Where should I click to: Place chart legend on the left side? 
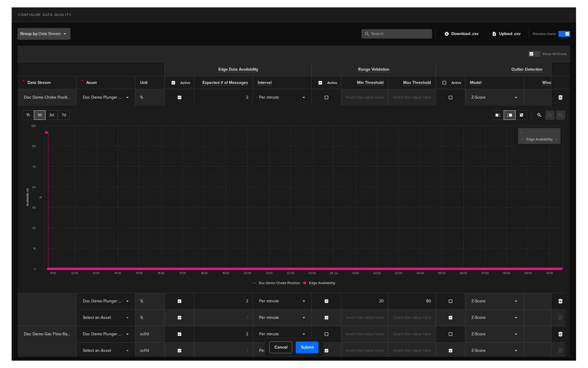[498, 115]
